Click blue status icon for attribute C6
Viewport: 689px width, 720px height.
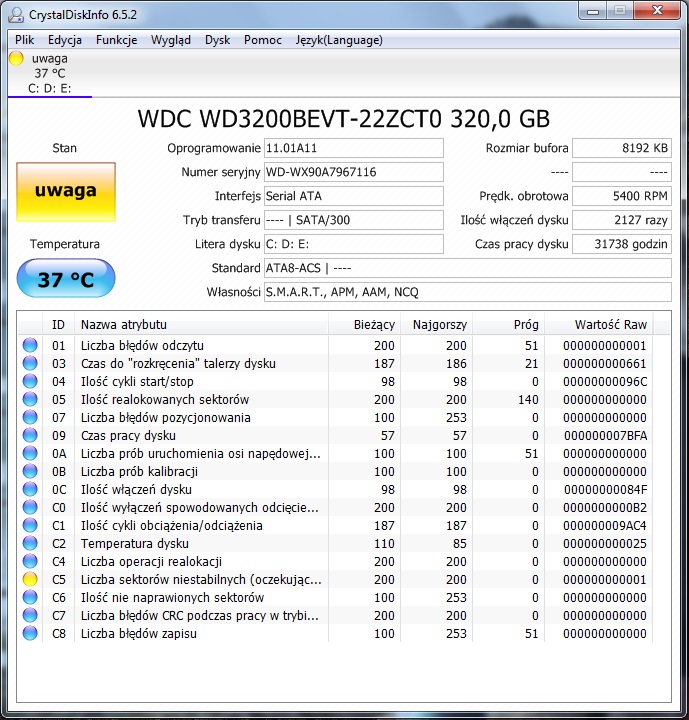[30, 597]
